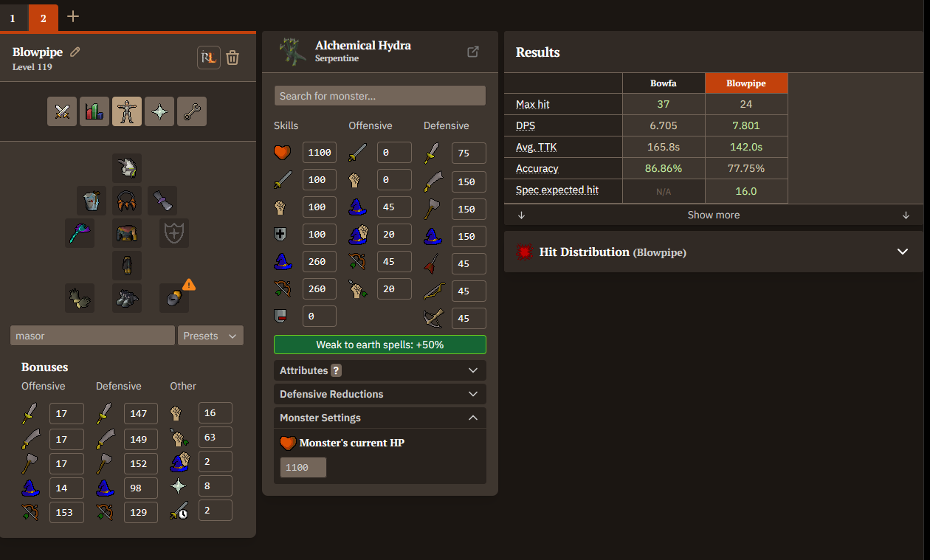Click the melee strength bonus field 16
930x560 pixels.
[216, 413]
